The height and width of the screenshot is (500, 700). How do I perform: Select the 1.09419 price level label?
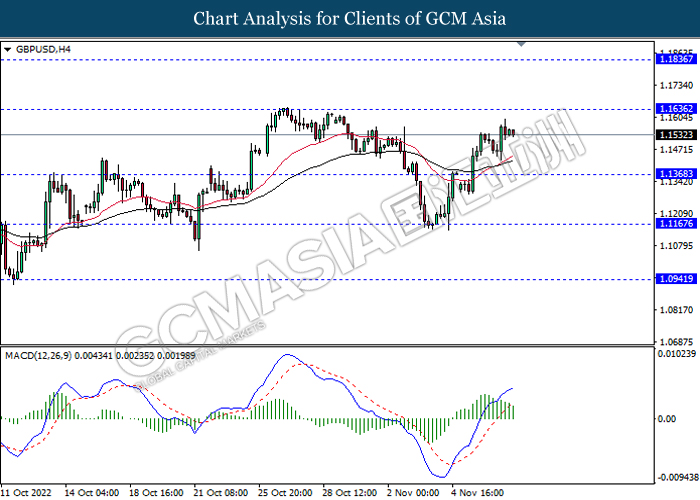coord(676,279)
